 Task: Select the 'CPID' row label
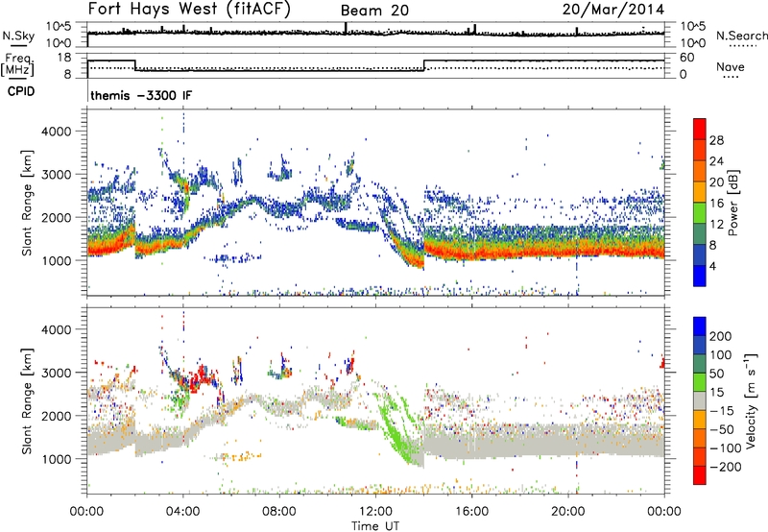(x=21, y=91)
